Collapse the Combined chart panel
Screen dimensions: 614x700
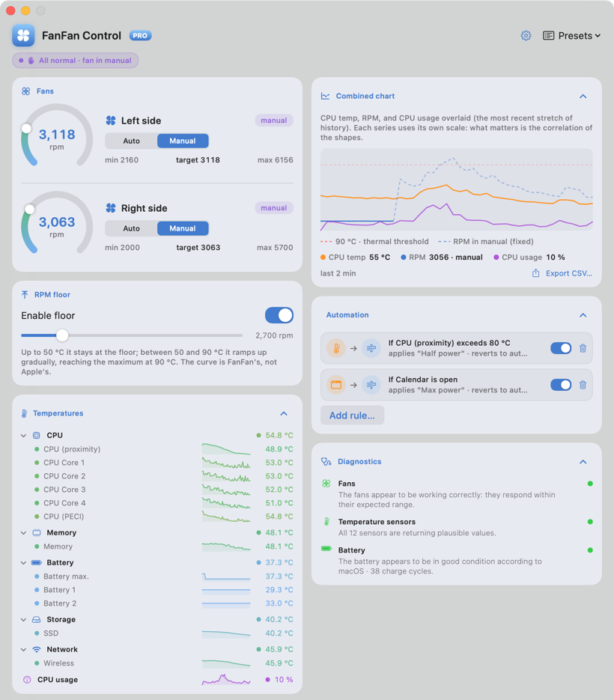tap(583, 97)
